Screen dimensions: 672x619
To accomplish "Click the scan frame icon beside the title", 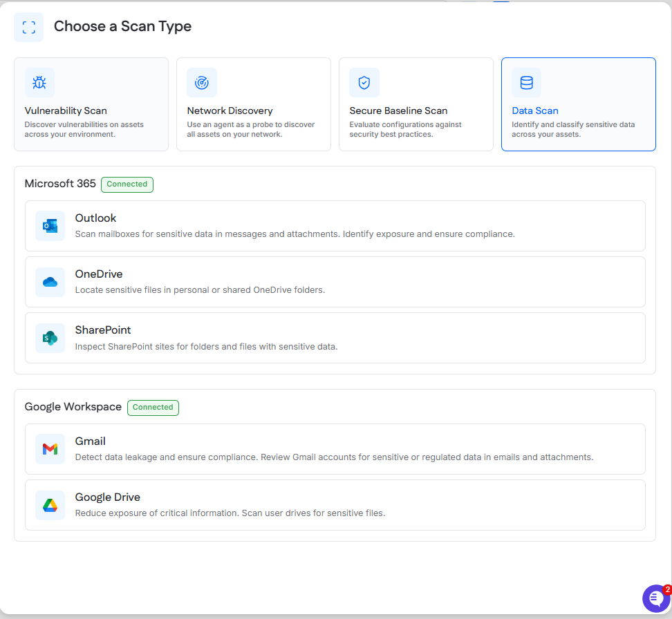I will coord(29,28).
